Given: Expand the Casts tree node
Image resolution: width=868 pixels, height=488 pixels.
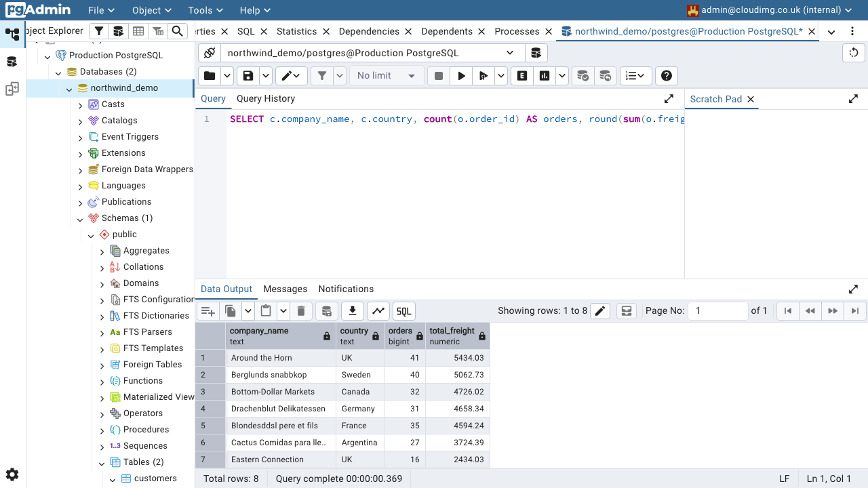Looking at the screenshot, I should tap(80, 105).
